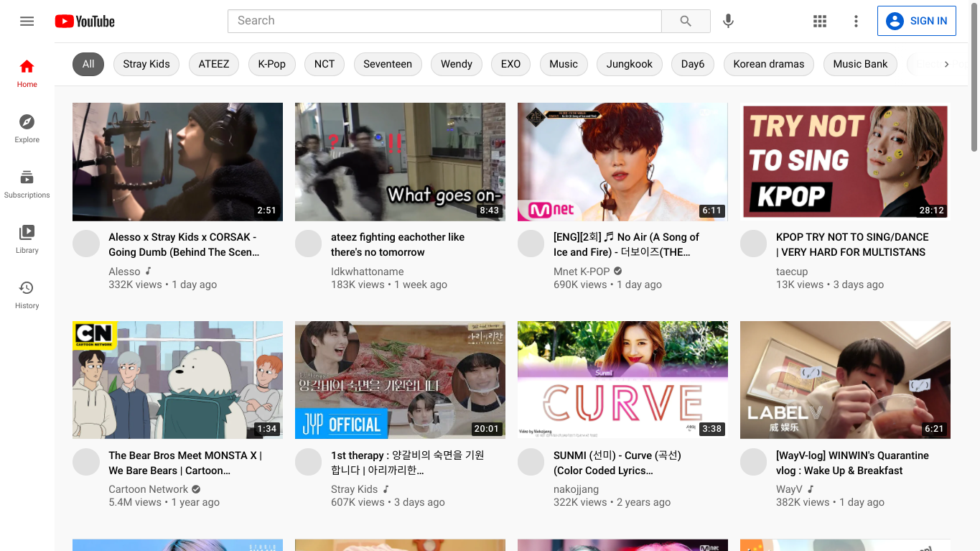This screenshot has height=551, width=980.
Task: Show more filter chips with arrow
Action: click(x=946, y=64)
